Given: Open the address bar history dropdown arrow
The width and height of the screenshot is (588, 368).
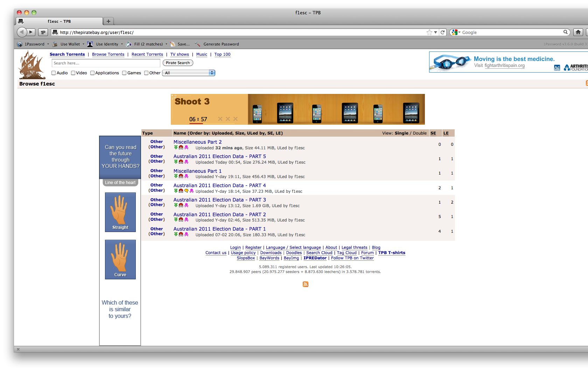Looking at the screenshot, I should pos(435,32).
